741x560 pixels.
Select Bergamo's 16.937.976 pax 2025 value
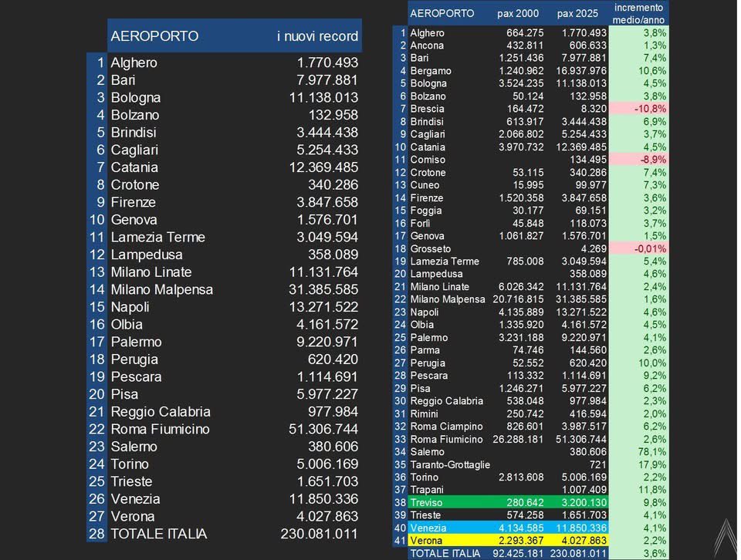point(580,71)
